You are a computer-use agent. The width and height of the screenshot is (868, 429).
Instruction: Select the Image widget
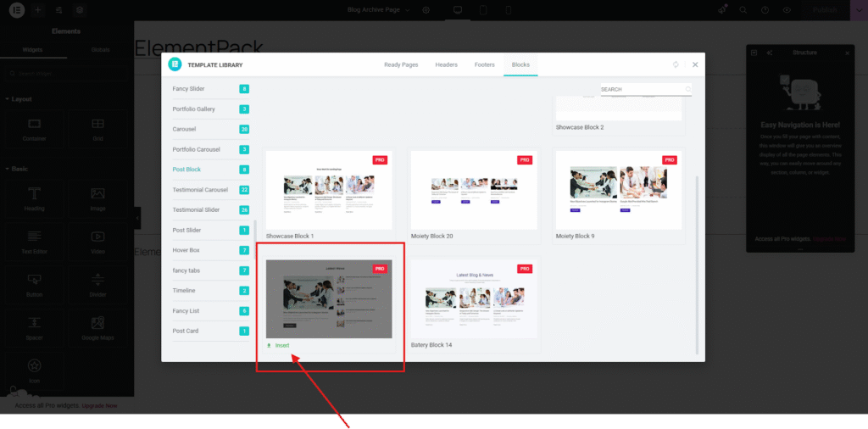click(98, 199)
